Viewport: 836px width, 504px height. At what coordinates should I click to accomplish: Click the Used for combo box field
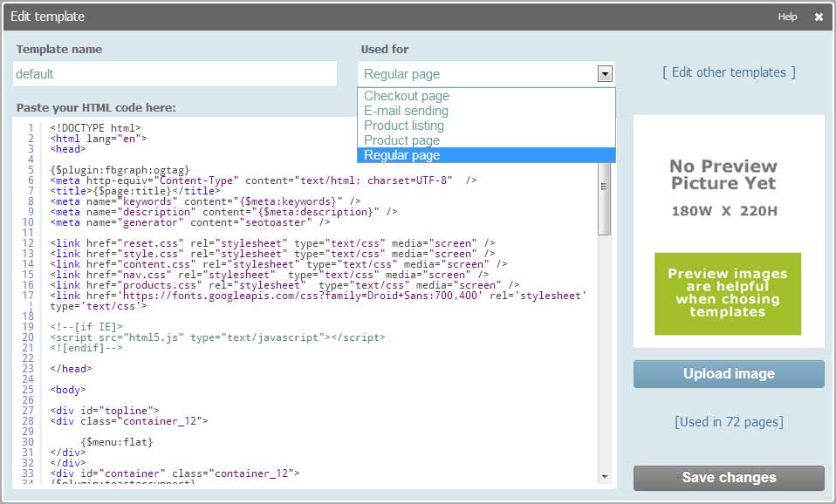(x=477, y=74)
